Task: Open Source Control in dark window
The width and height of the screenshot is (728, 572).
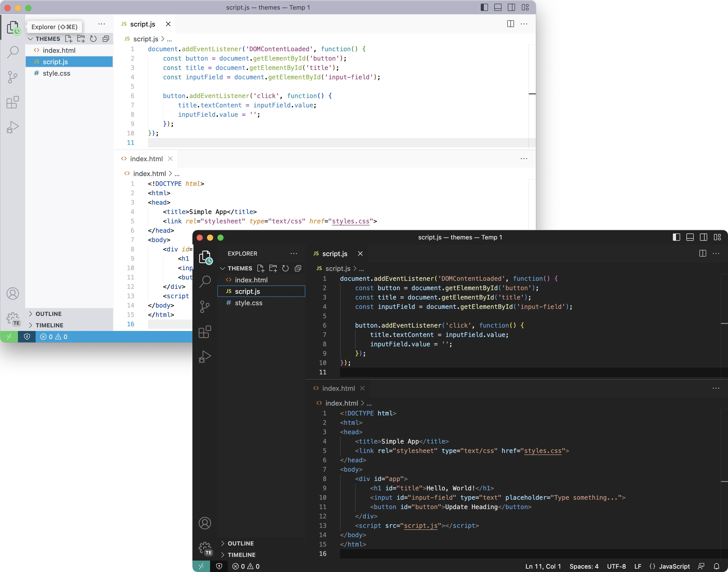Action: pos(205,307)
